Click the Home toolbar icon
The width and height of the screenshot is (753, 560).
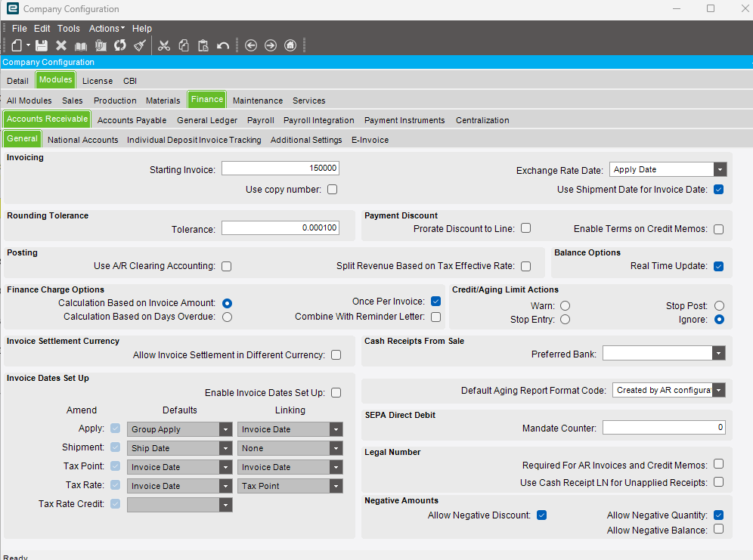click(290, 45)
